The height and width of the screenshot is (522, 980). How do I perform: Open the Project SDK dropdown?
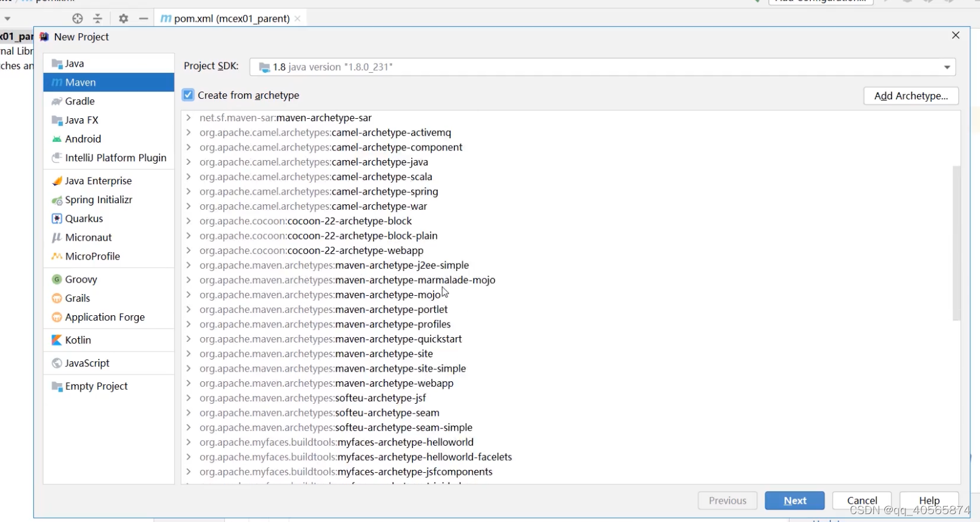947,67
